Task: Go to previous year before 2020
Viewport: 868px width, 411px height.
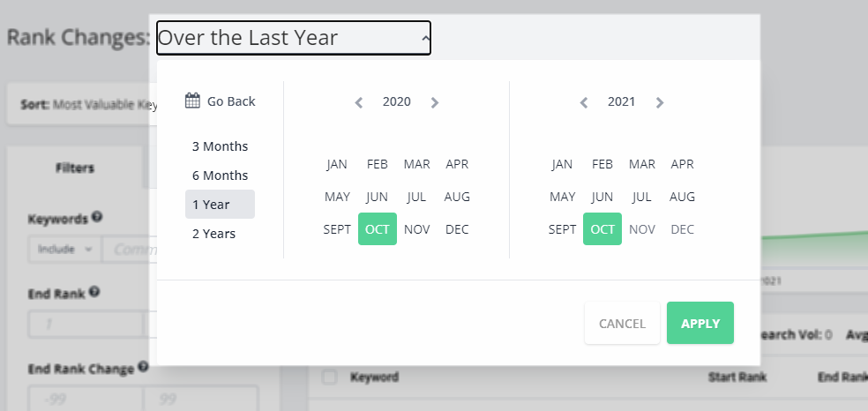Action: coord(359,102)
